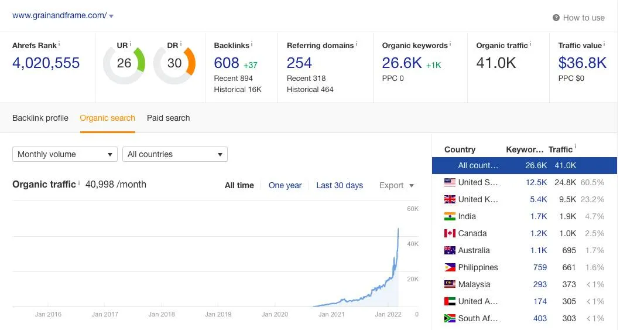The height and width of the screenshot is (330, 644).
Task: Switch to the Backlink profile tab
Action: click(40, 118)
